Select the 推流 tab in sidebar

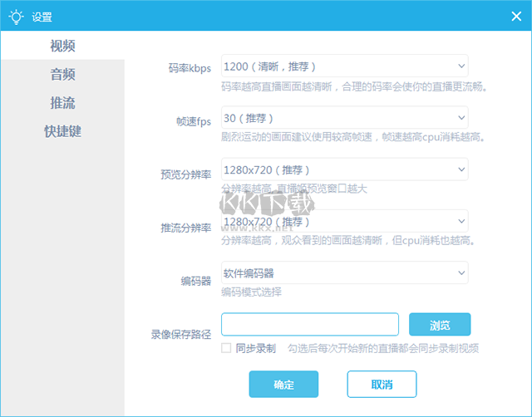[62, 102]
